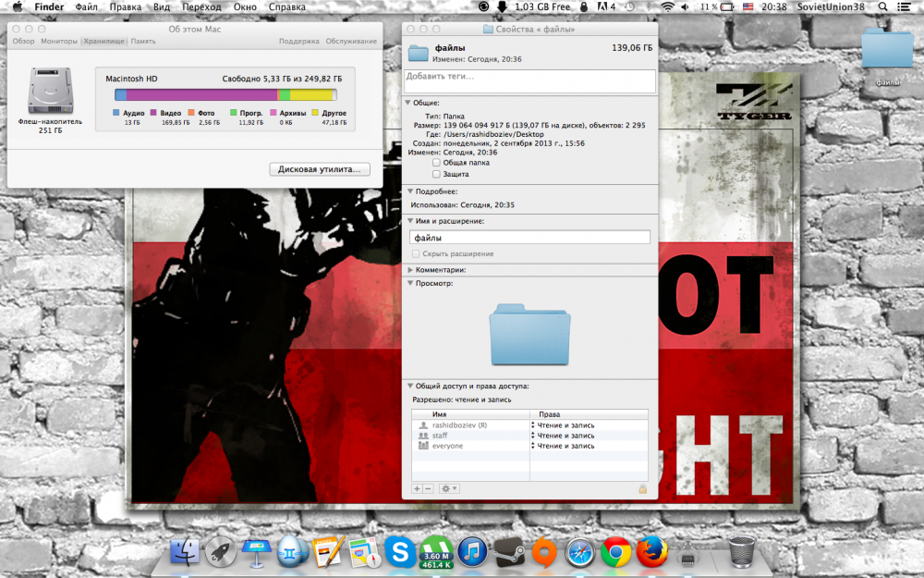924x578 pixels.
Task: Click the Adobe 4 menu bar icon
Action: click(606, 6)
